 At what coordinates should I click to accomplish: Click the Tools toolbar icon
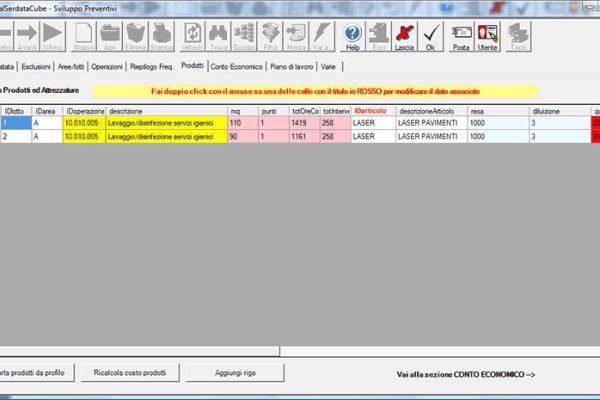click(x=518, y=37)
